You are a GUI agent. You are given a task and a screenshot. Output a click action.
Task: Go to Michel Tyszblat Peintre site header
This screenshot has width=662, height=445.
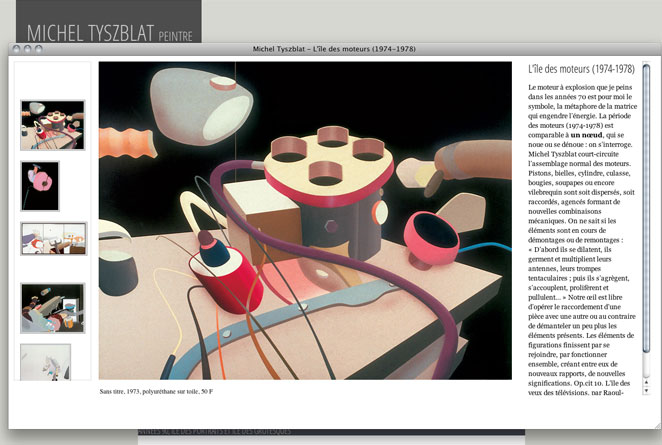[90, 34]
